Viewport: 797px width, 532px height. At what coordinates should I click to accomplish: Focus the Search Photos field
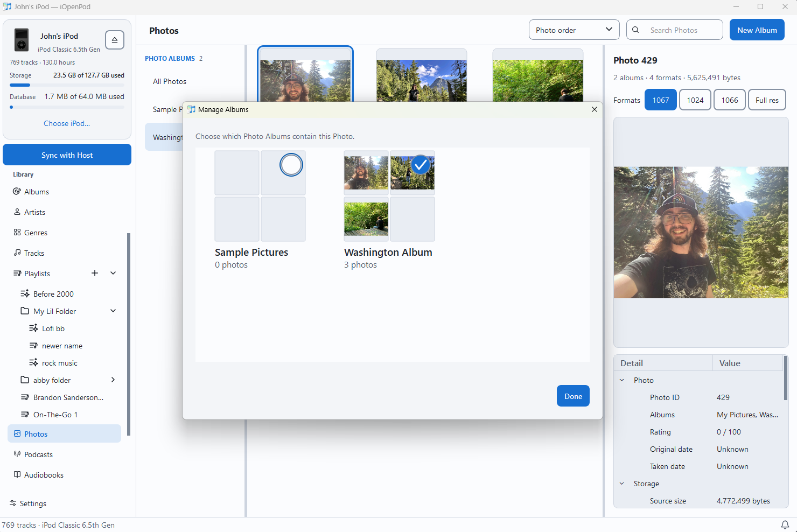pyautogui.click(x=675, y=30)
